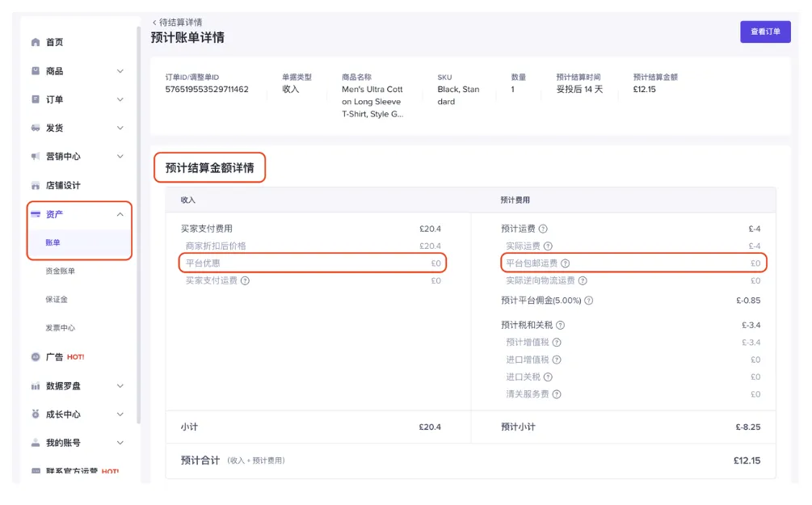Image resolution: width=812 pixels, height=505 pixels.
Task: Click the 店铺设计 store icon
Action: point(36,185)
